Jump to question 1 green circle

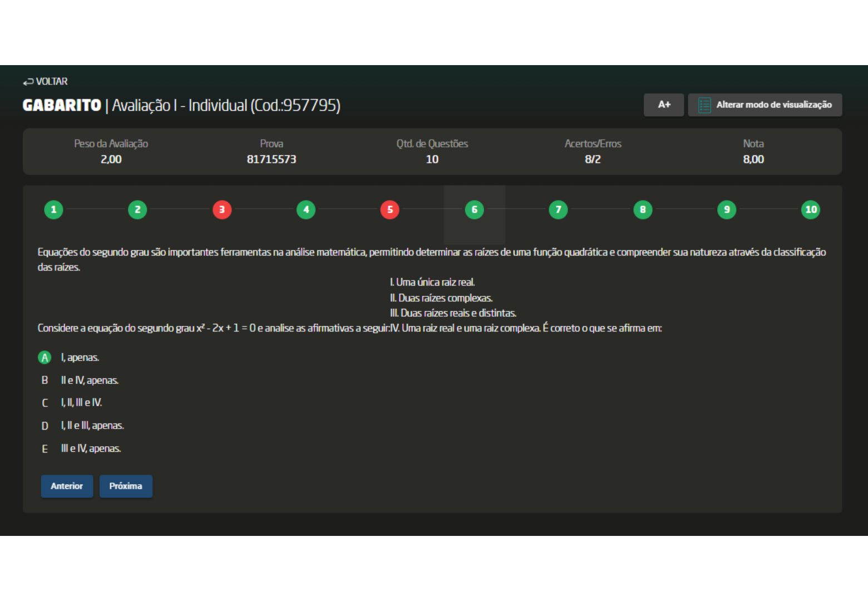pyautogui.click(x=53, y=210)
